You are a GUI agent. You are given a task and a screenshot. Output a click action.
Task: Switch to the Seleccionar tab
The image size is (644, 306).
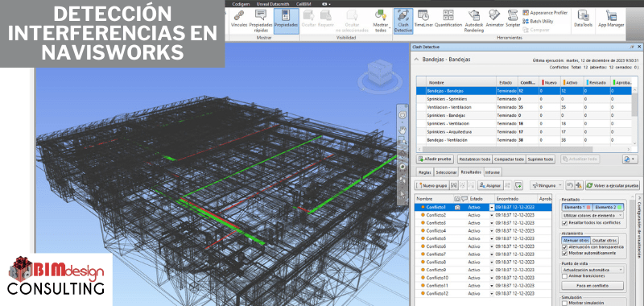pos(446,172)
